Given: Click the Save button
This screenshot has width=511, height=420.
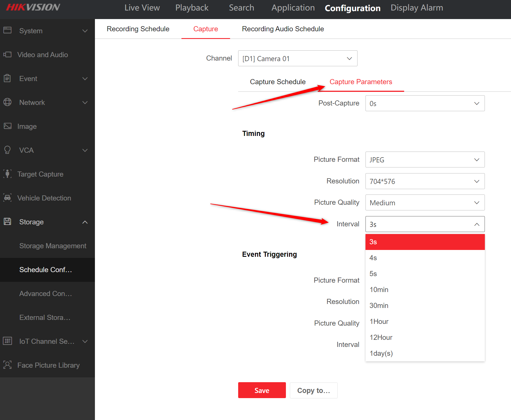Looking at the screenshot, I should (x=262, y=390).
